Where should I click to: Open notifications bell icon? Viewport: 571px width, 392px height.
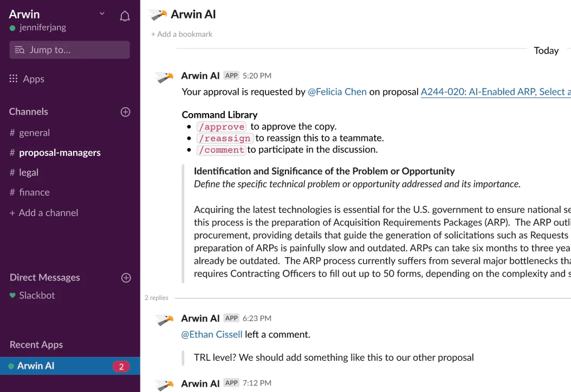click(124, 16)
